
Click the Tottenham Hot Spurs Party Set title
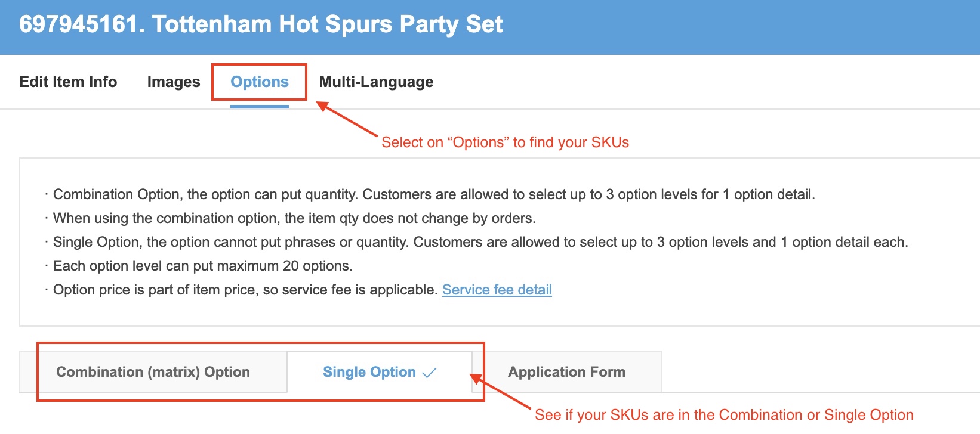pyautogui.click(x=327, y=24)
